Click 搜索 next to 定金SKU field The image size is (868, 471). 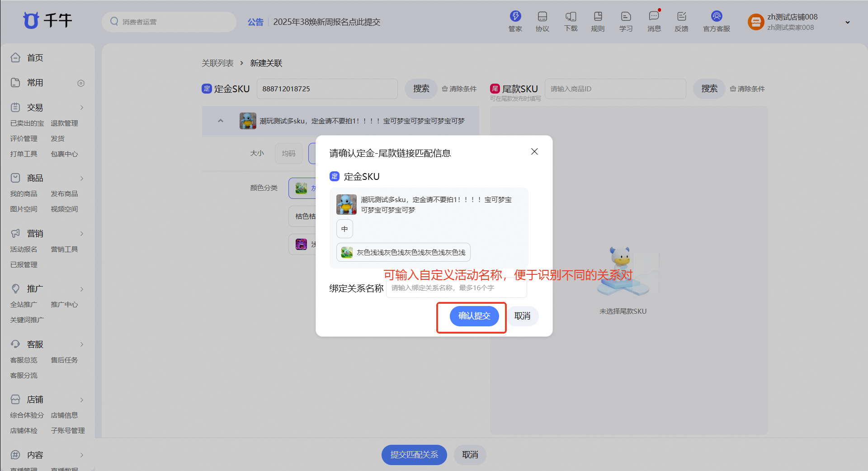click(421, 89)
